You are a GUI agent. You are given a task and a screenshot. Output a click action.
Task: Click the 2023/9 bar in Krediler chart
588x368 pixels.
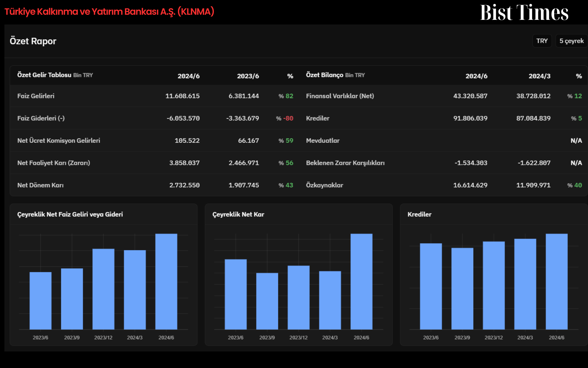click(x=462, y=289)
